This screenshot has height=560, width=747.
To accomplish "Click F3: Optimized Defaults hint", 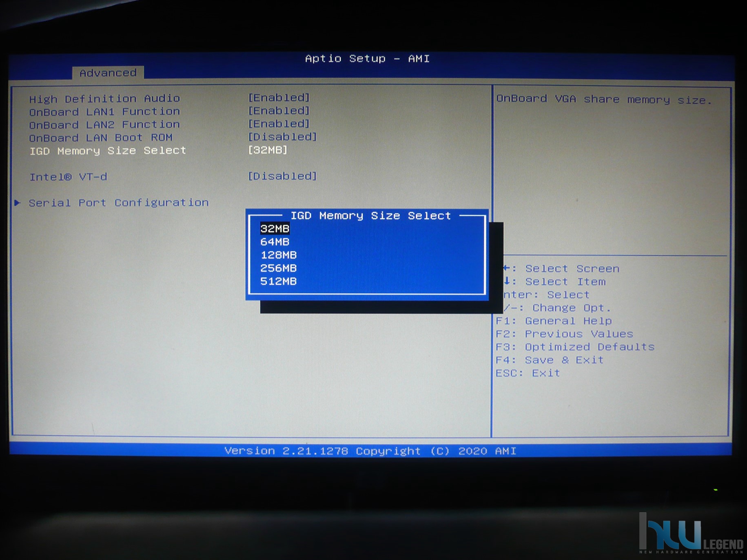I will coord(575,347).
